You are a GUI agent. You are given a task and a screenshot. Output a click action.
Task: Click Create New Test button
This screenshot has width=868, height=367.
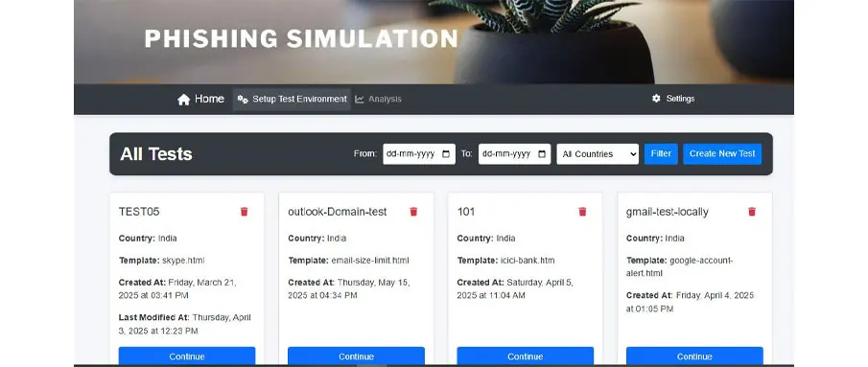722,154
